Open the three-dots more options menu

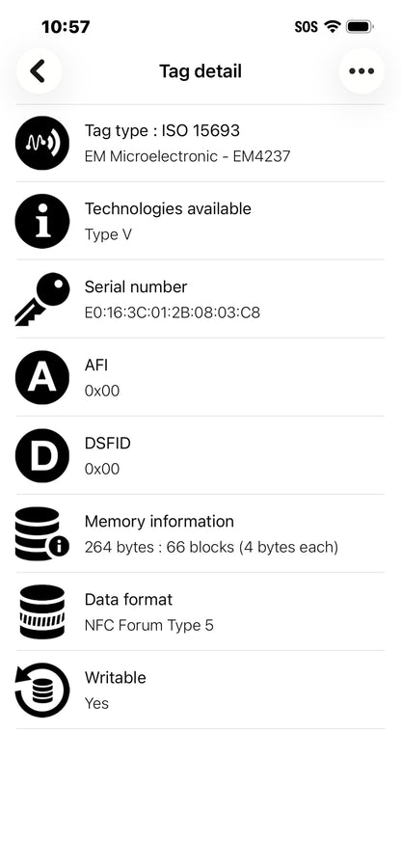pyautogui.click(x=361, y=70)
